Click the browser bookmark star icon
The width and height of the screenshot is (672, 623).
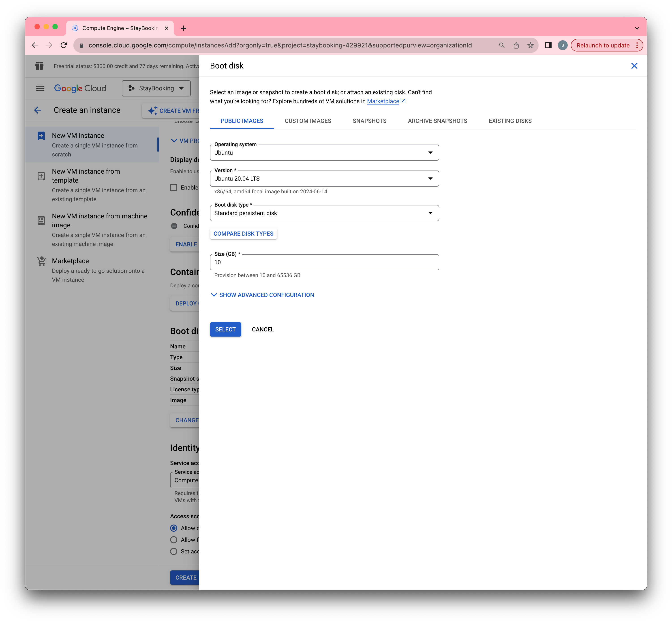click(x=530, y=45)
